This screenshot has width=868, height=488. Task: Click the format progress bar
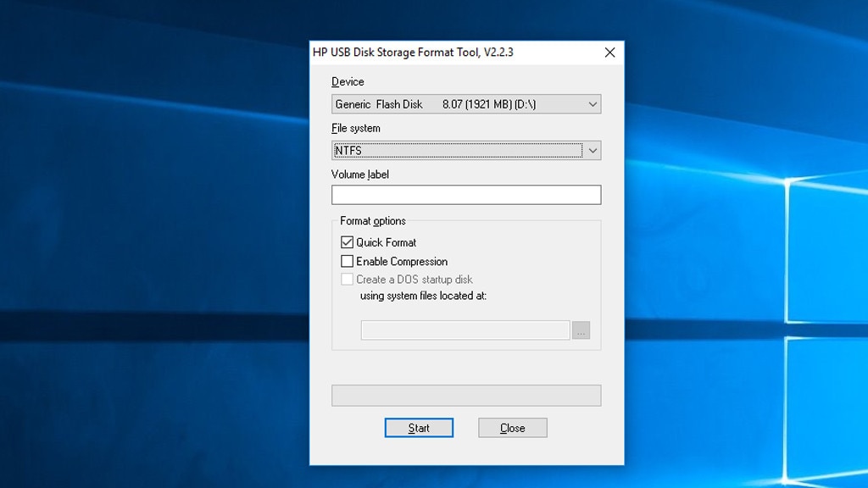coord(466,396)
